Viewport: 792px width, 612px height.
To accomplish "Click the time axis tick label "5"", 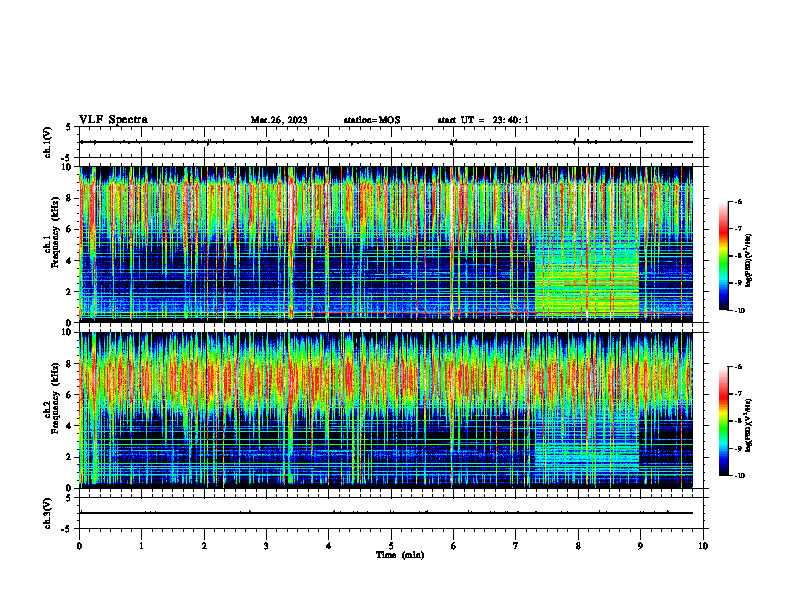I will click(x=391, y=546).
